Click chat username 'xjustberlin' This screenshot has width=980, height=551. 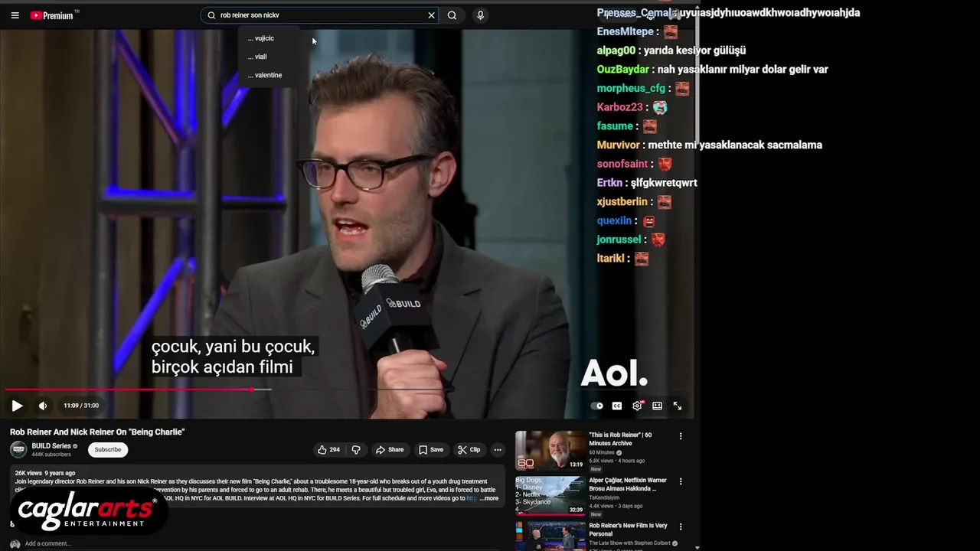622,202
